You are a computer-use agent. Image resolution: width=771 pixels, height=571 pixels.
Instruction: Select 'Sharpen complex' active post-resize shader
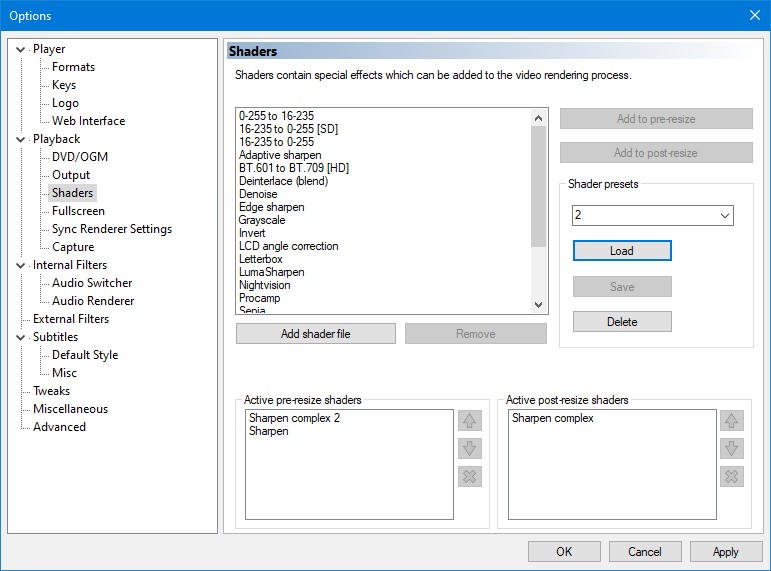point(553,418)
